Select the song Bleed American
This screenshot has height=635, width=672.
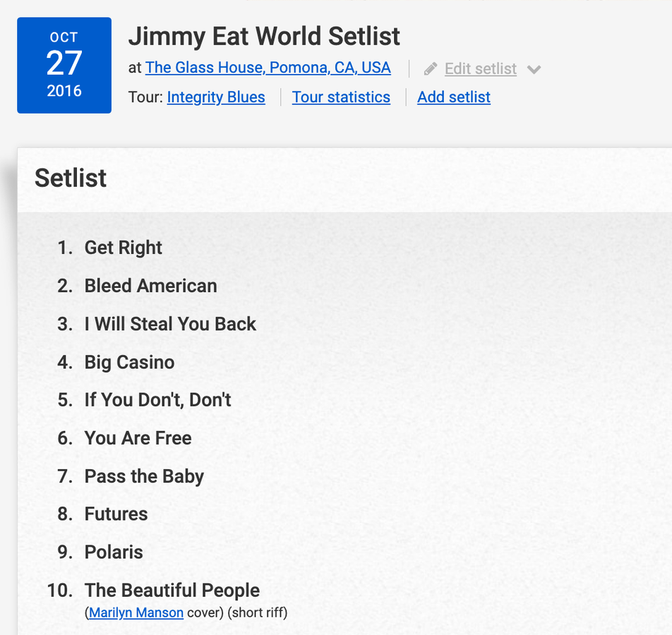(150, 286)
